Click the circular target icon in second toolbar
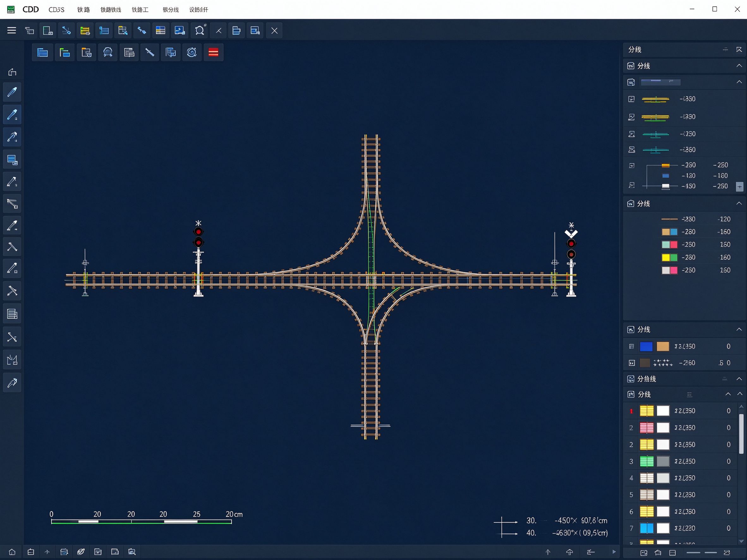The image size is (747, 560). click(192, 53)
